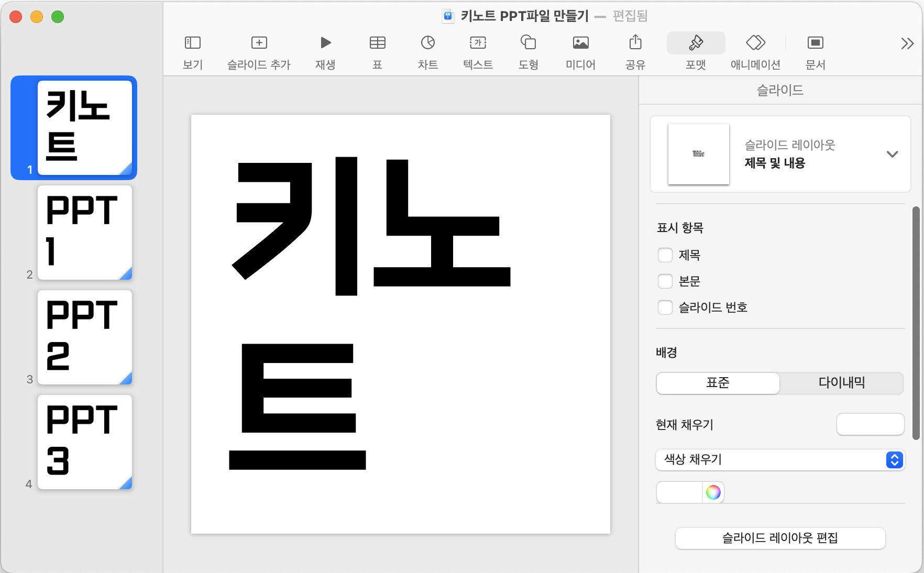This screenshot has height=573, width=924.
Task: Toggle the 포맷 format inspector
Action: (696, 52)
